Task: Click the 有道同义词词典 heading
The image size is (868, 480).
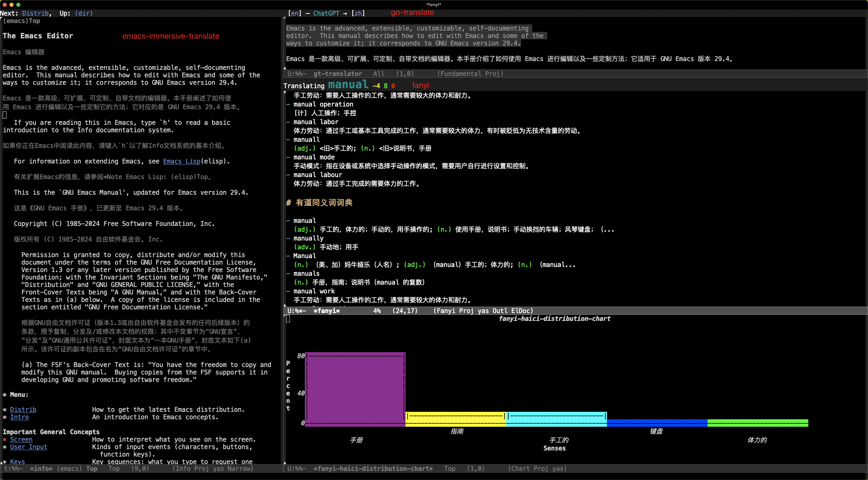Action: (324, 203)
